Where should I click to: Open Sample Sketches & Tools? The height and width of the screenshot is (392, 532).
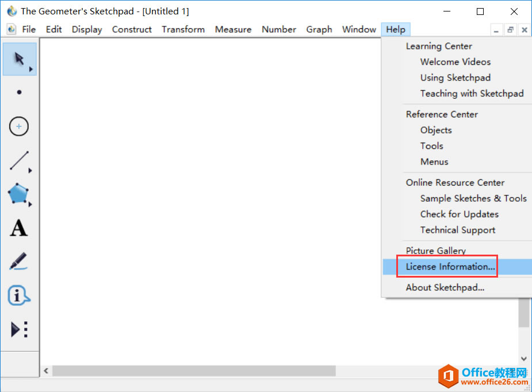pyautogui.click(x=473, y=198)
